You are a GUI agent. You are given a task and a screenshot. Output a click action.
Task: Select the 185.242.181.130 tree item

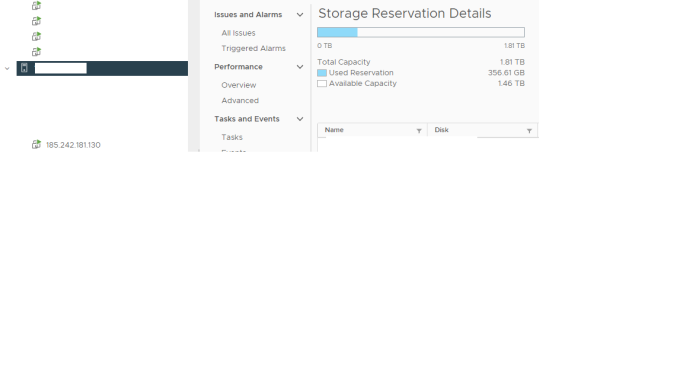point(73,145)
